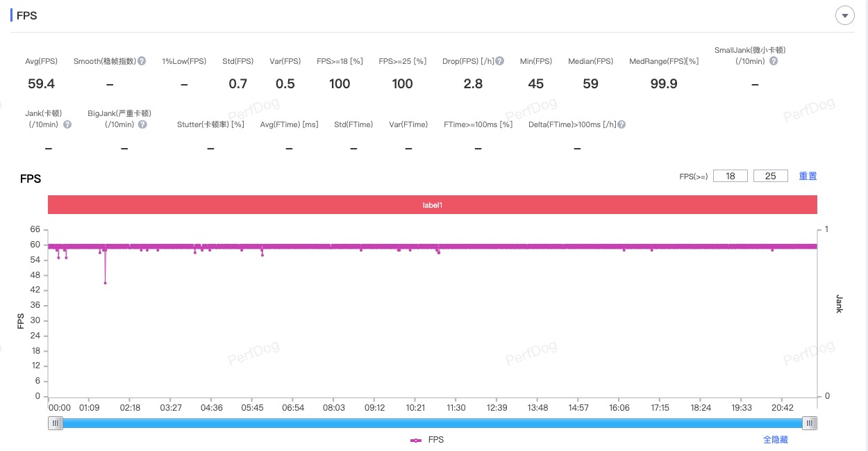Click the 全隐藏 hide-all link
Viewport: 868px width, 451px height.
(775, 440)
